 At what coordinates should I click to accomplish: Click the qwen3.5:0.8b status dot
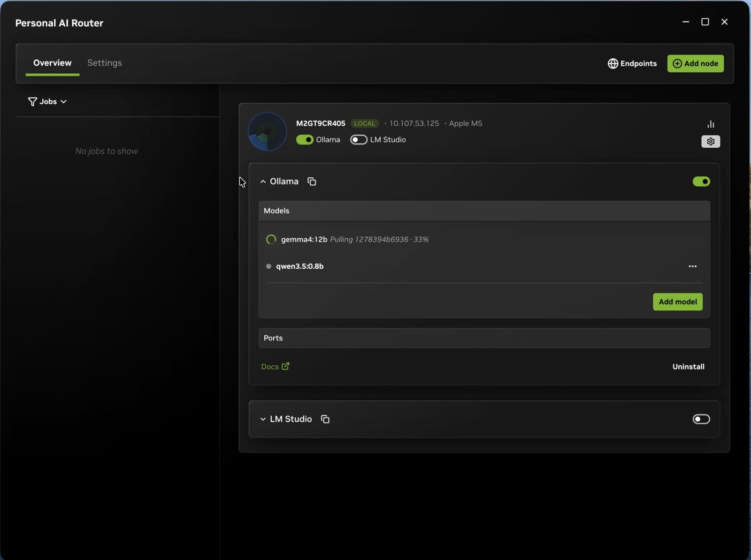click(268, 266)
